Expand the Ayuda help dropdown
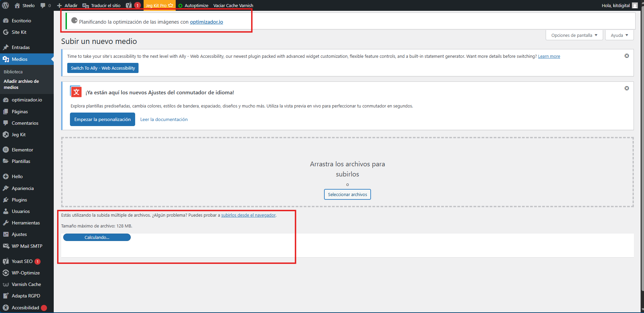644x313 pixels. coord(619,35)
